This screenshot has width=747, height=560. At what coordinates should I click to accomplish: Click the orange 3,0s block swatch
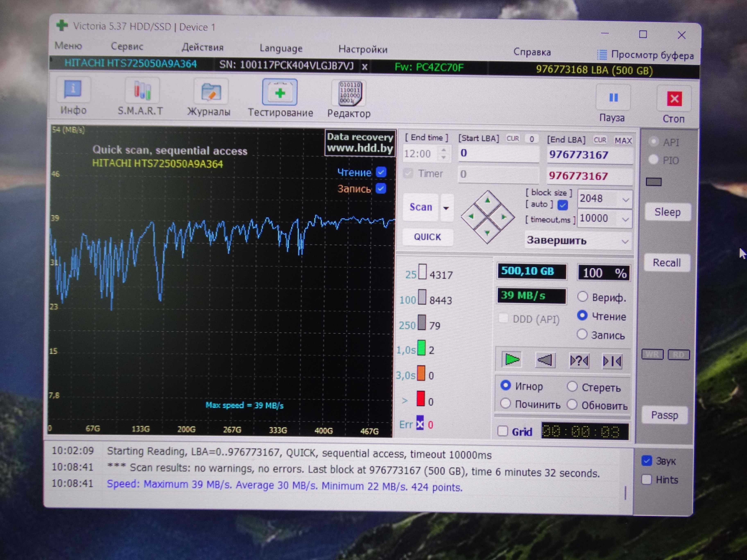421,373
